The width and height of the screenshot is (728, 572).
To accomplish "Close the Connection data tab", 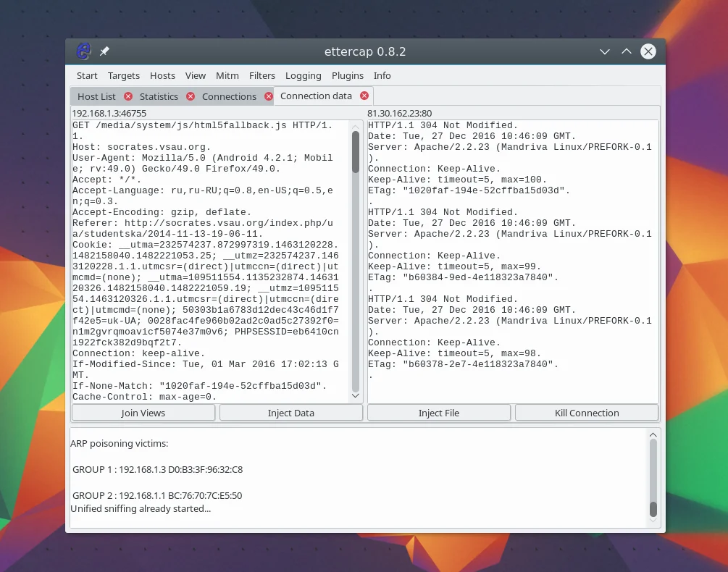I will coord(364,96).
